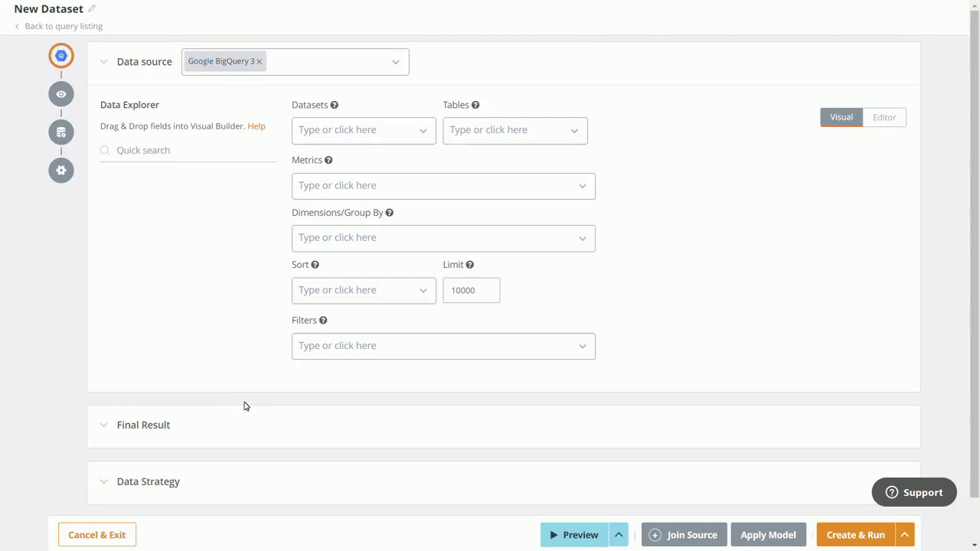Click the Datasets help icon
The image size is (980, 551).
(334, 105)
